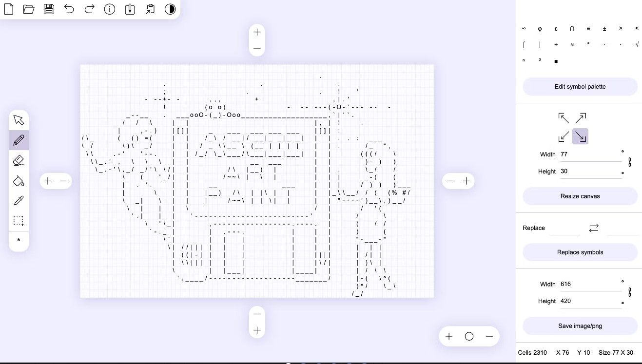Click the image Width input showing 616

point(590,284)
